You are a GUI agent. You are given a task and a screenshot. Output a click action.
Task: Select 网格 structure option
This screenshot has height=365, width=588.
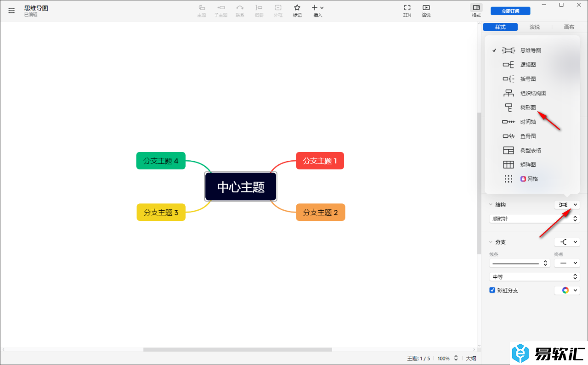click(x=529, y=179)
